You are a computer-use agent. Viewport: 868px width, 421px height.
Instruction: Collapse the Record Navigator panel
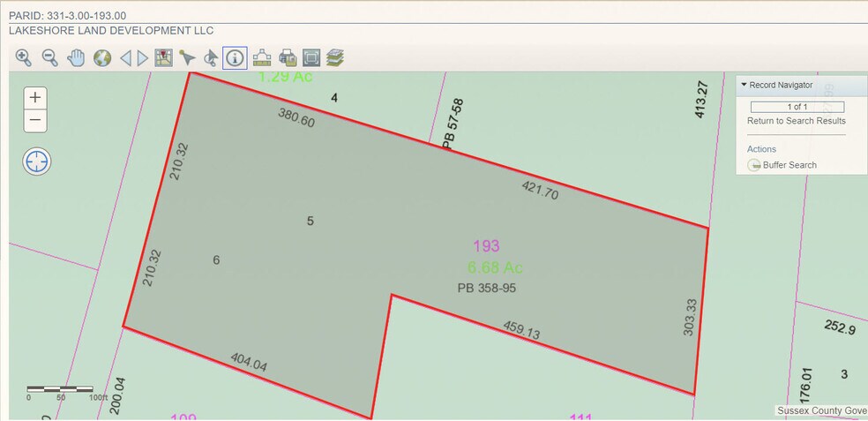(744, 85)
